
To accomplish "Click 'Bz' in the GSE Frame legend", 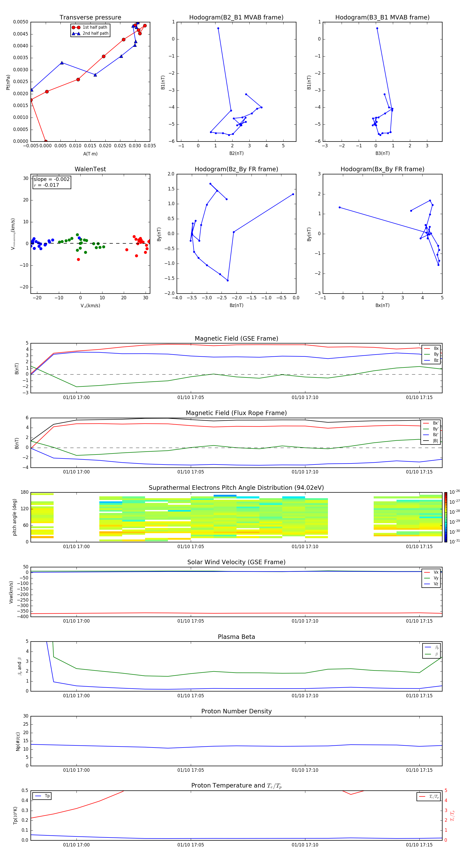I will (431, 361).
